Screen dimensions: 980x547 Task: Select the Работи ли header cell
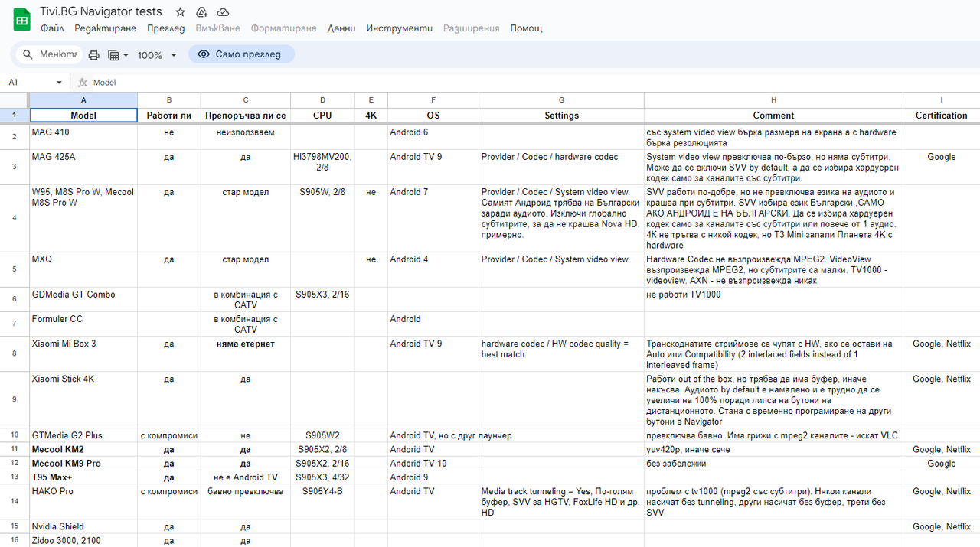click(169, 116)
